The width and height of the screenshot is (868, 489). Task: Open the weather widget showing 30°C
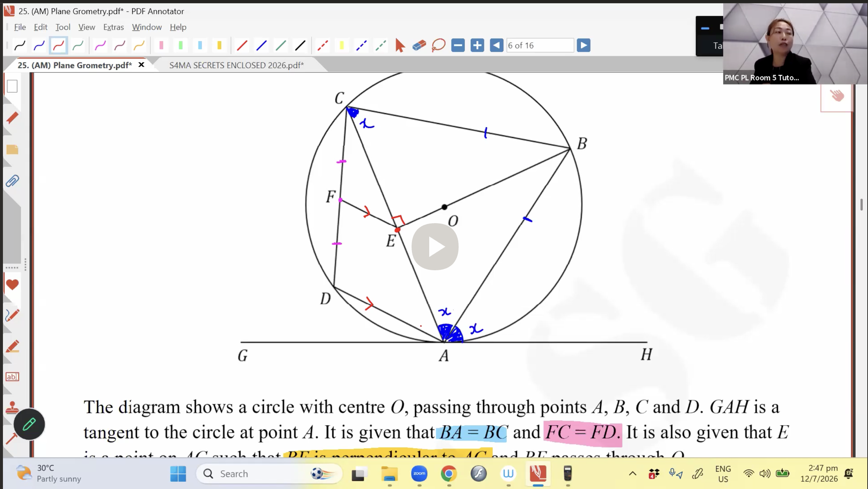pyautogui.click(x=49, y=474)
